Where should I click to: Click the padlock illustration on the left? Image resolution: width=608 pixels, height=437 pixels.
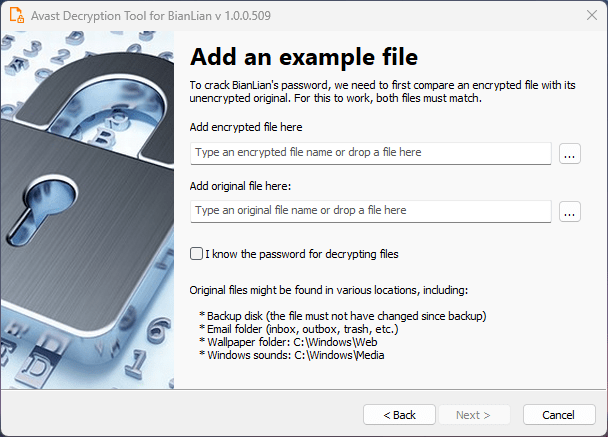point(90,200)
